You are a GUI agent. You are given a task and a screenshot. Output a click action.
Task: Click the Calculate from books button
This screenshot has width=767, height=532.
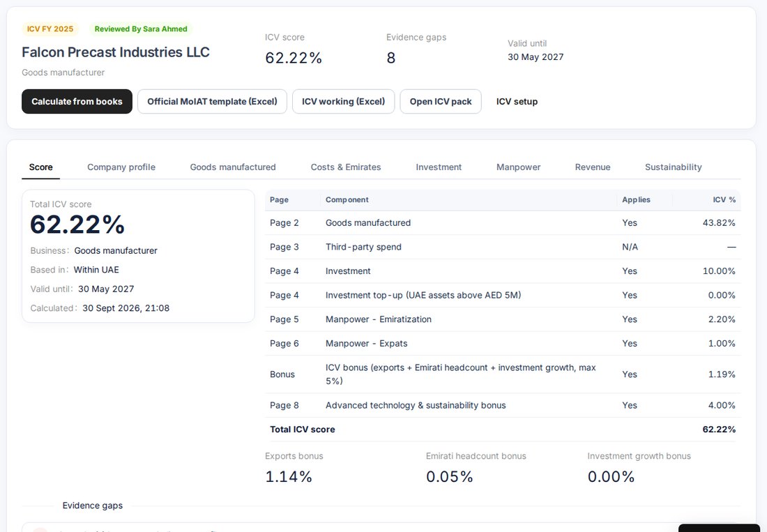point(77,101)
